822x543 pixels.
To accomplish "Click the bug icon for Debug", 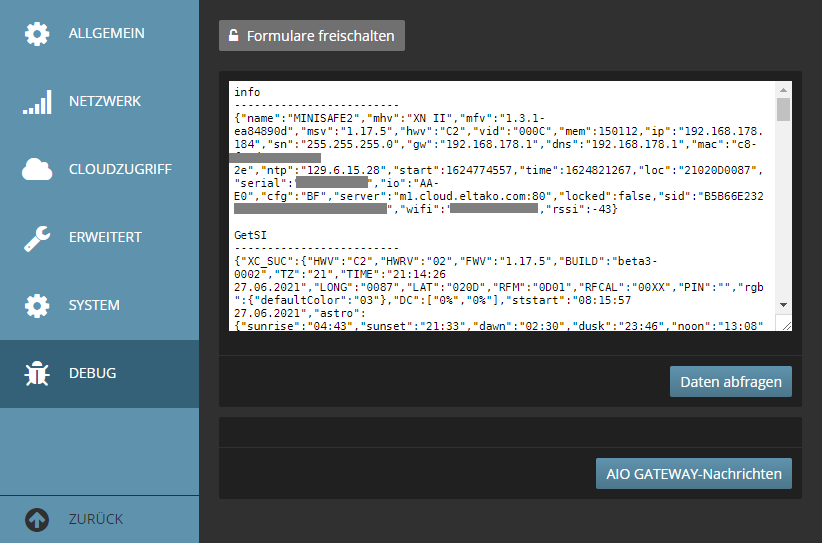I will pyautogui.click(x=37, y=374).
